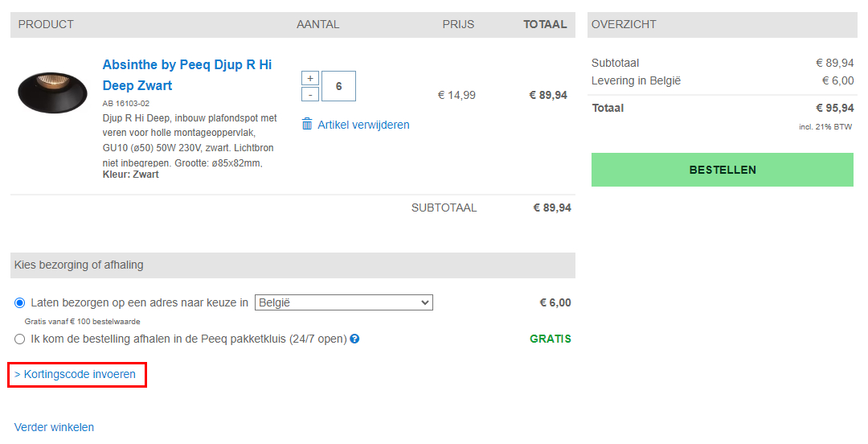868x444 pixels.
Task: Increase quantity with the plus button
Action: coord(310,78)
